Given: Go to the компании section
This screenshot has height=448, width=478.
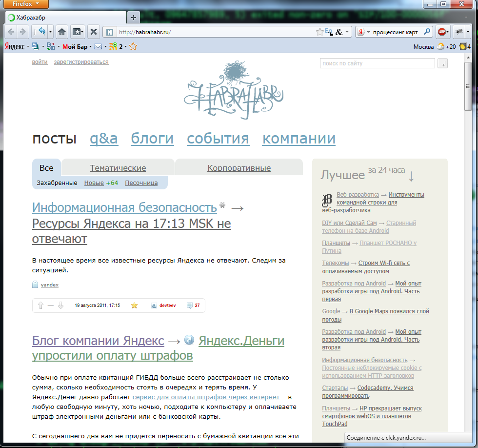Looking at the screenshot, I should 299,139.
